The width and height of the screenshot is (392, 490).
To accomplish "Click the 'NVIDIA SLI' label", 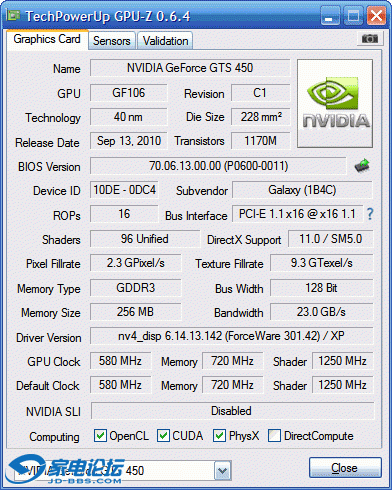I will pos(53,412).
